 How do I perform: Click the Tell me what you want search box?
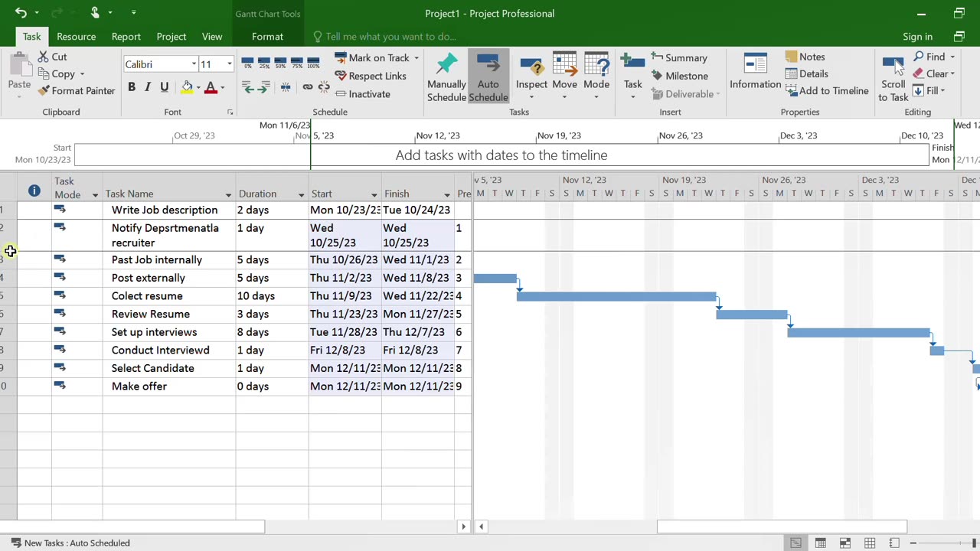point(384,37)
